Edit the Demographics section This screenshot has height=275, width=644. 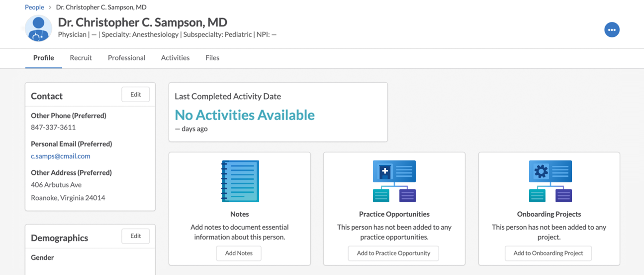point(136,236)
